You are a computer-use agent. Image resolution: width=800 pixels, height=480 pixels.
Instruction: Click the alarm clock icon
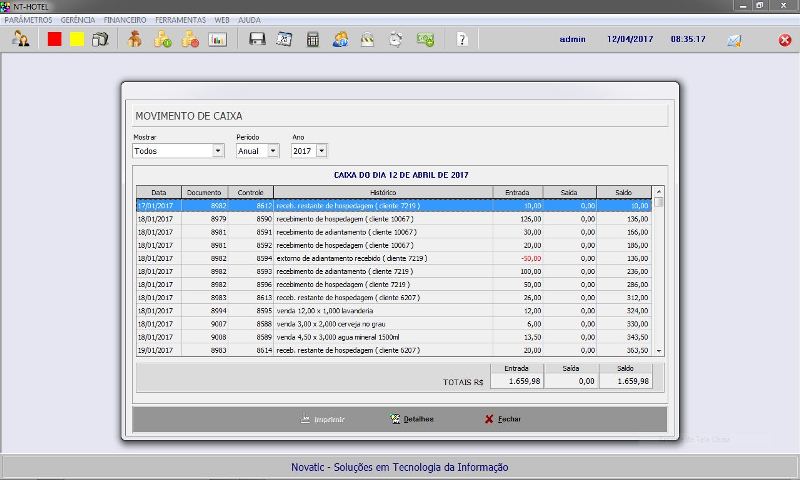coord(396,40)
